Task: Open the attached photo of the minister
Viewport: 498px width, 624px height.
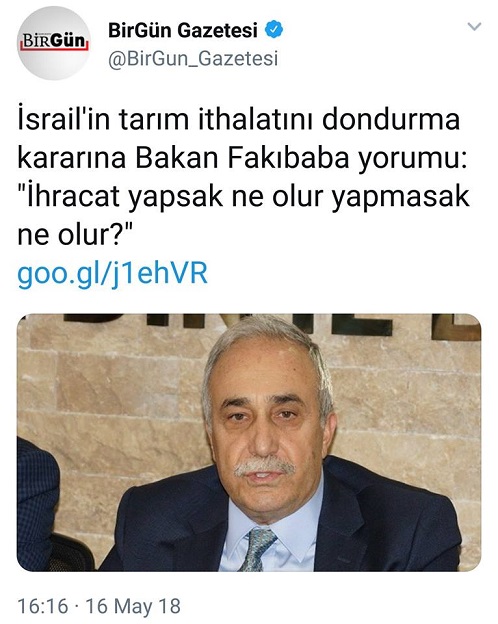Action: 249,443
